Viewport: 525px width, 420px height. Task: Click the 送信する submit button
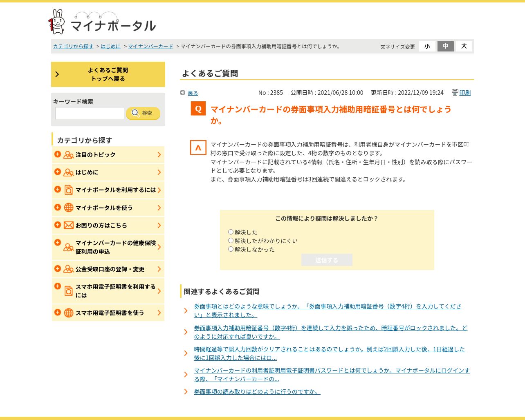(x=327, y=260)
